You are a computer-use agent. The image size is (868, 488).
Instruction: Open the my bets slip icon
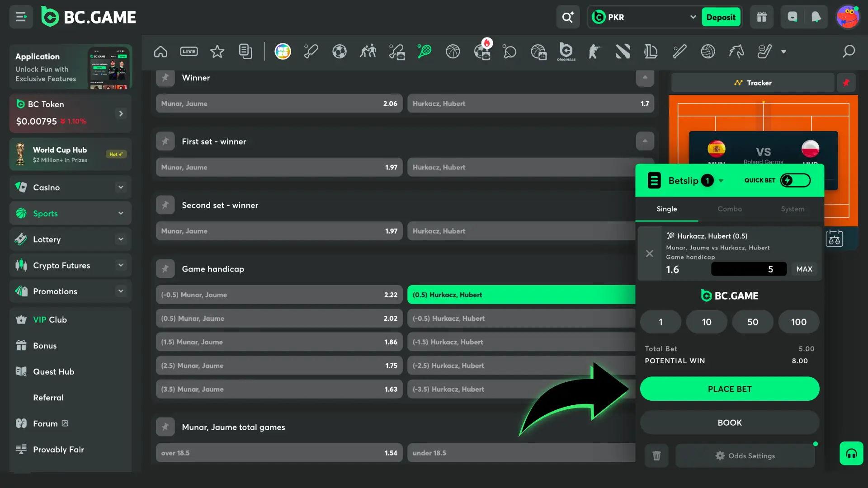coord(245,52)
